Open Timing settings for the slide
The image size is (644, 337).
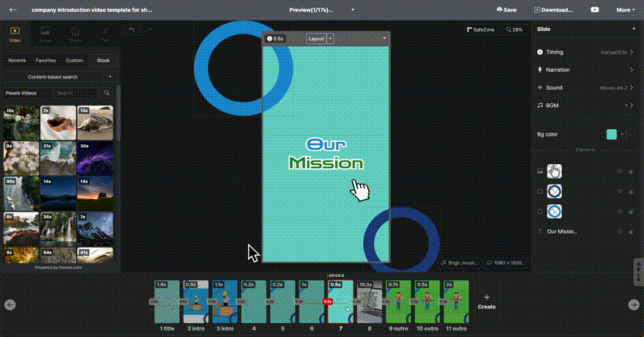coord(585,52)
